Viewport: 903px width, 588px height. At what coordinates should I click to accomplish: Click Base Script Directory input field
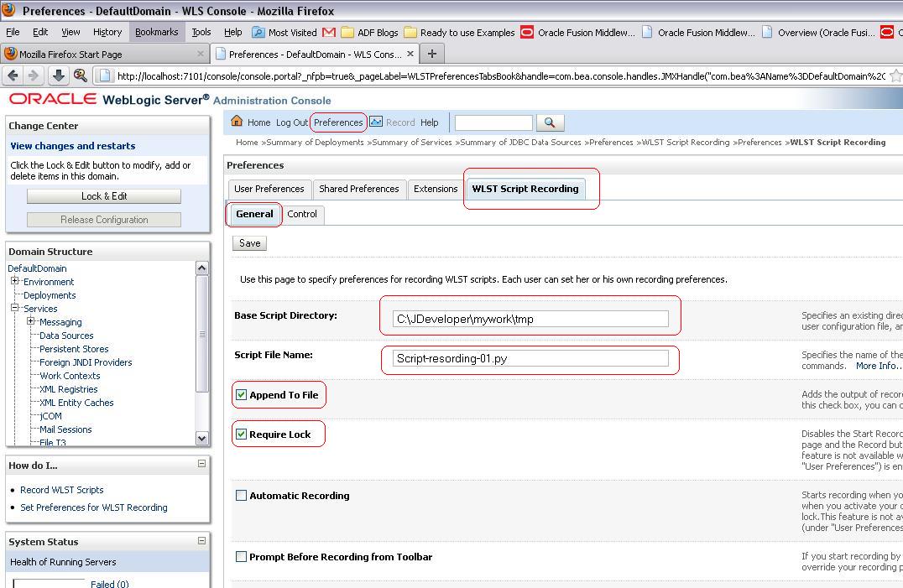point(530,319)
